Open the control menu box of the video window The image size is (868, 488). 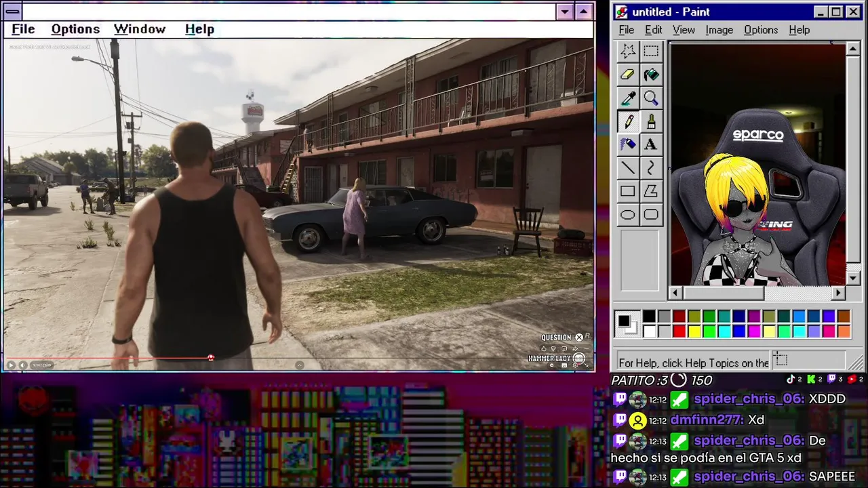(13, 12)
